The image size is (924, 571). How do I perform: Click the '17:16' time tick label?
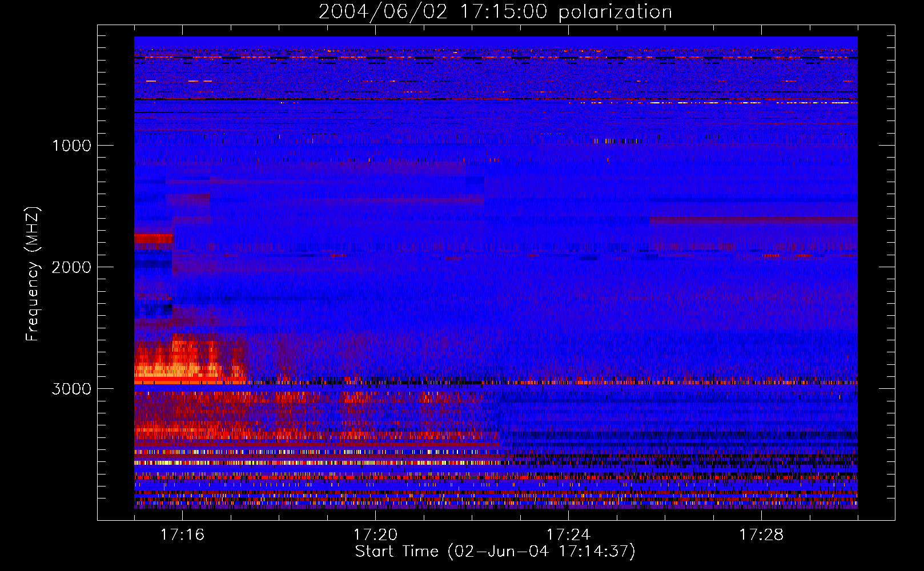(182, 535)
